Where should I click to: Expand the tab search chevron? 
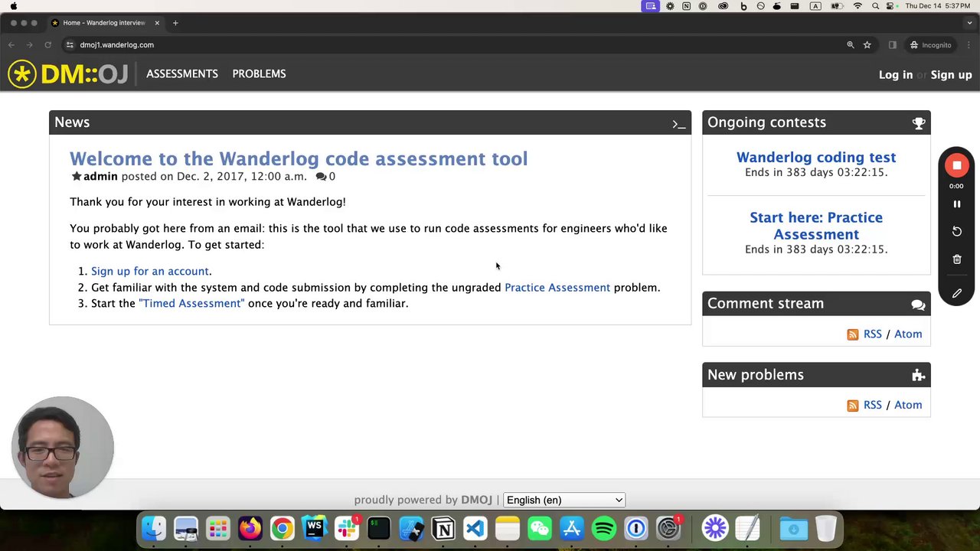[969, 23]
